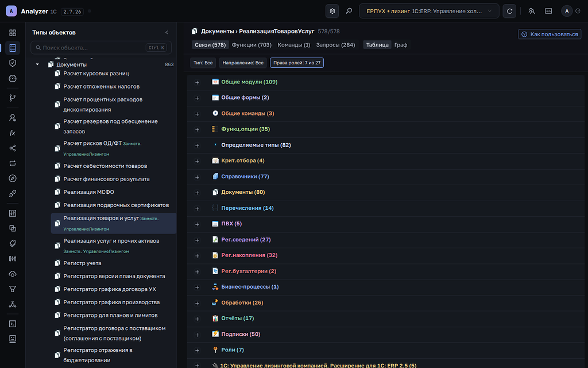Open the compass icon in sidebar

13,178
